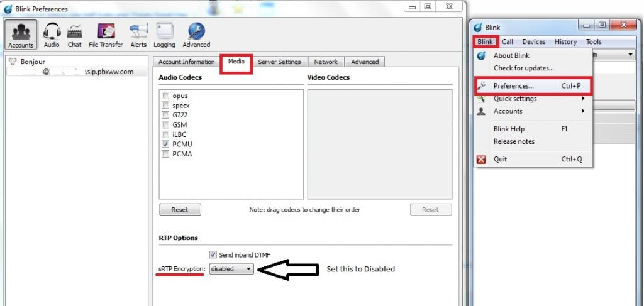Enable the G722 audio codec
Viewport: 644px width, 306px height.
pyautogui.click(x=165, y=115)
